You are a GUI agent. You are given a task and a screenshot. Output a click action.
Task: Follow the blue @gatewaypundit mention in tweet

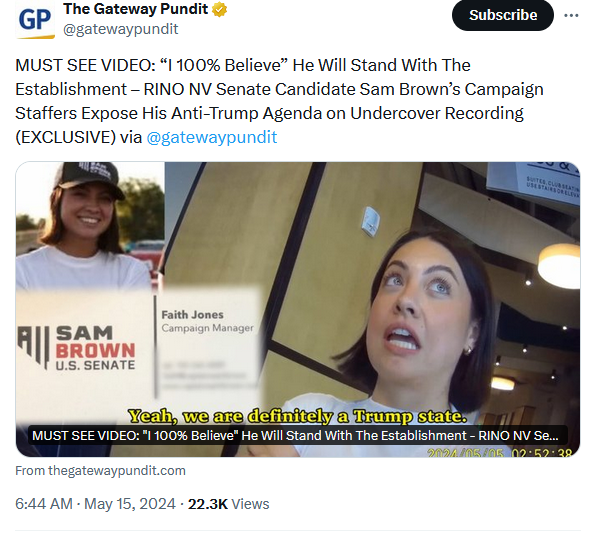[212, 137]
